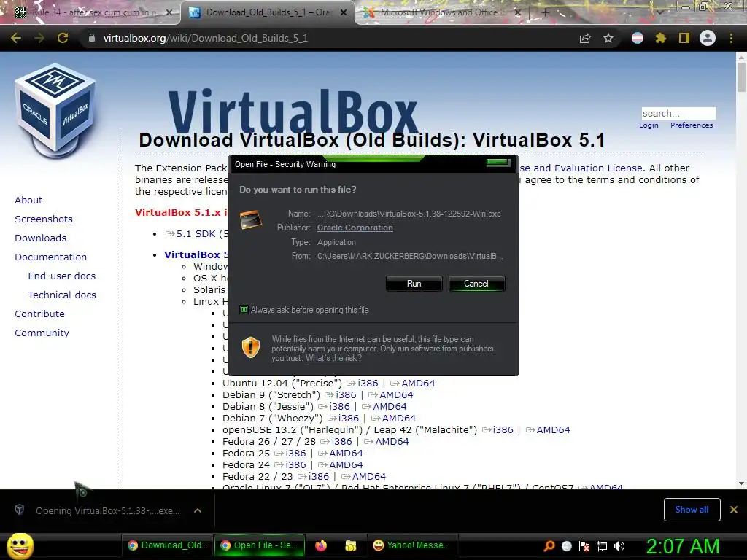Click Run in the security warning

point(414,284)
